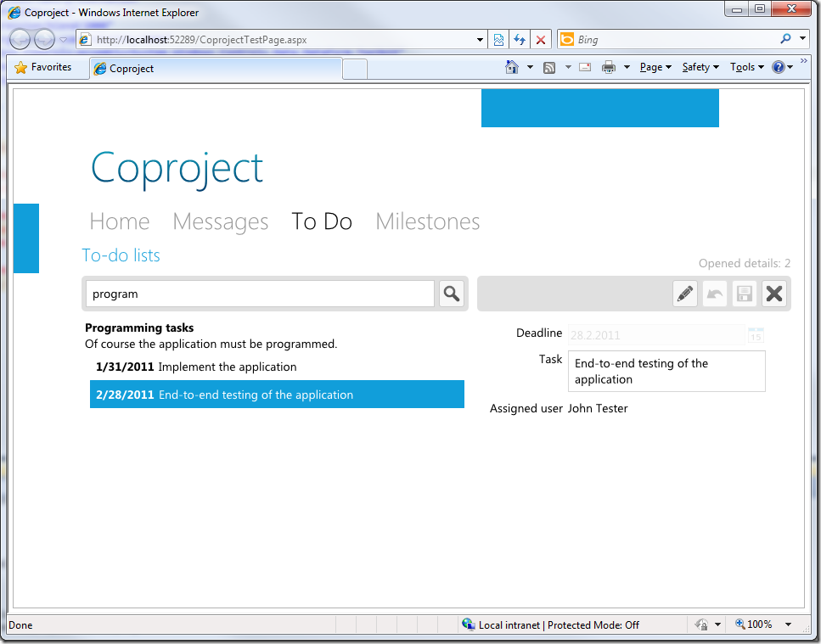Select the 'Implement the application' task
Screen dimensions: 821x644
(227, 367)
